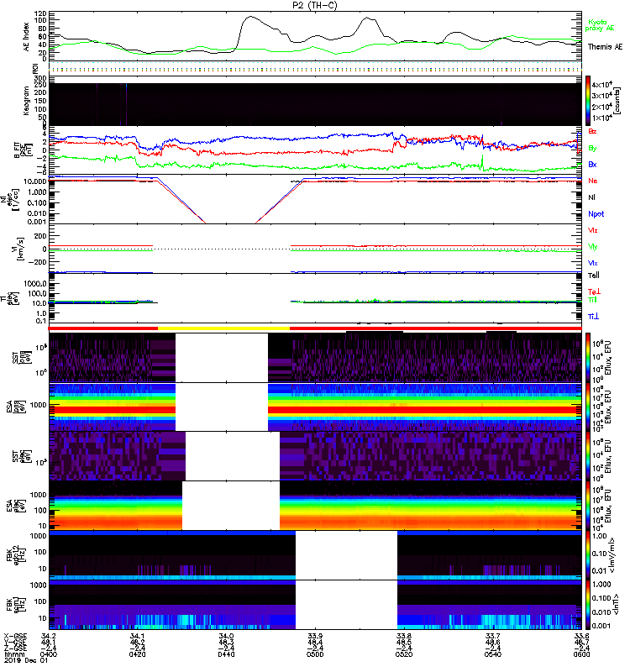Click the '0500' time tick label
This screenshot has width=630, height=672.
point(315,654)
